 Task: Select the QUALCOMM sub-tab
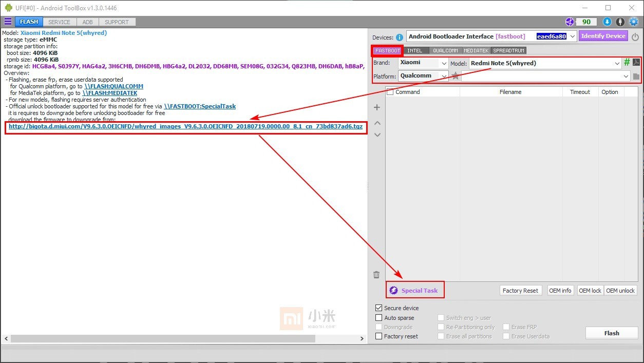point(445,51)
